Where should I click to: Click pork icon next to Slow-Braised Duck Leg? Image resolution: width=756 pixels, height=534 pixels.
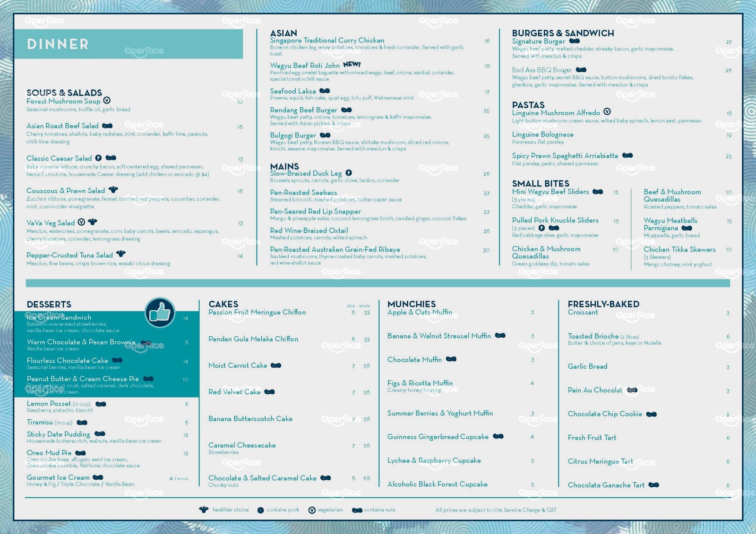(348, 173)
